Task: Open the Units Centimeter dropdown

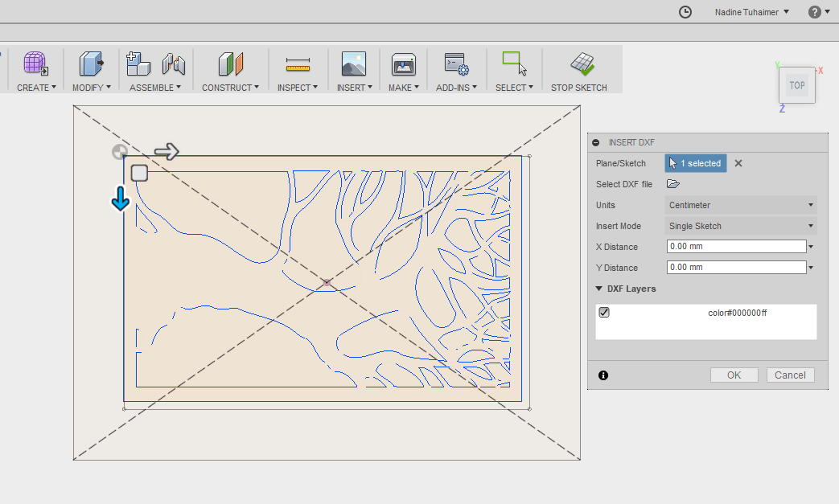Action: click(x=741, y=205)
